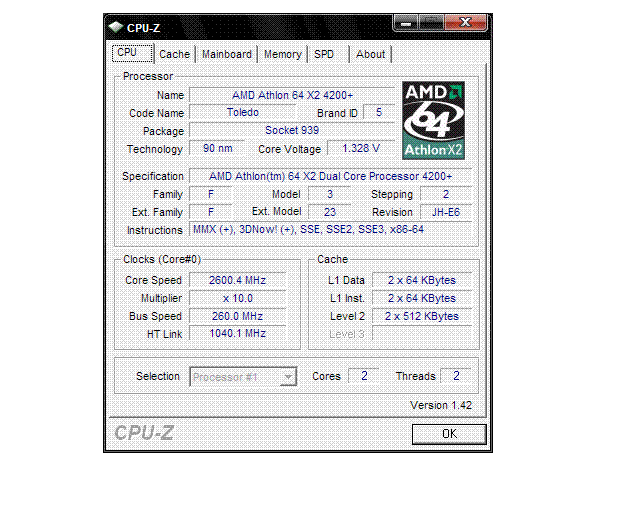Minimize the CPU-Z window
This screenshot has height=512, width=640.
tap(406, 23)
